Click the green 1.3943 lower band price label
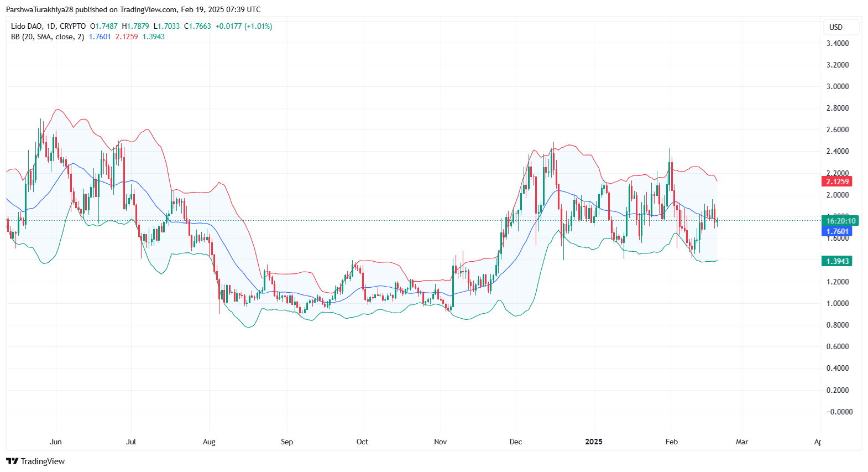The width and height of the screenshot is (868, 472). pyautogui.click(x=837, y=261)
